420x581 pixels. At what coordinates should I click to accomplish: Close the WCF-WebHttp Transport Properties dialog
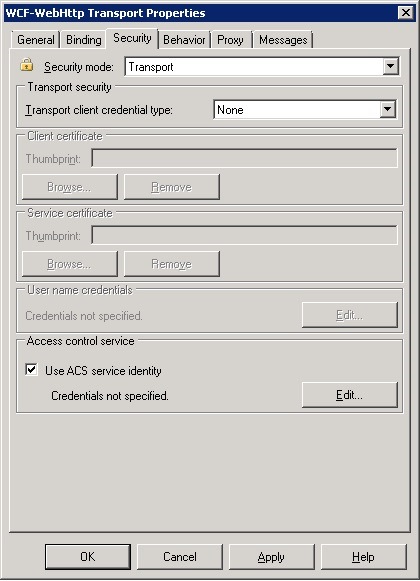coord(406,13)
